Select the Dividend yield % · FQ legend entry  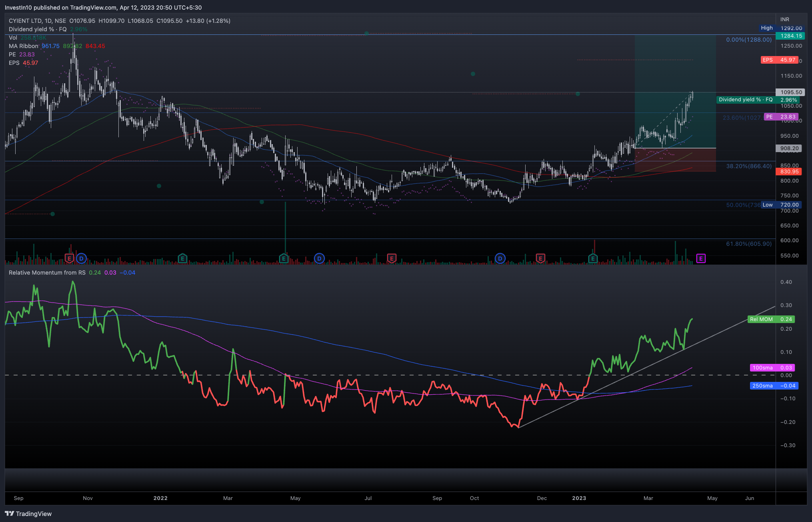(38, 29)
